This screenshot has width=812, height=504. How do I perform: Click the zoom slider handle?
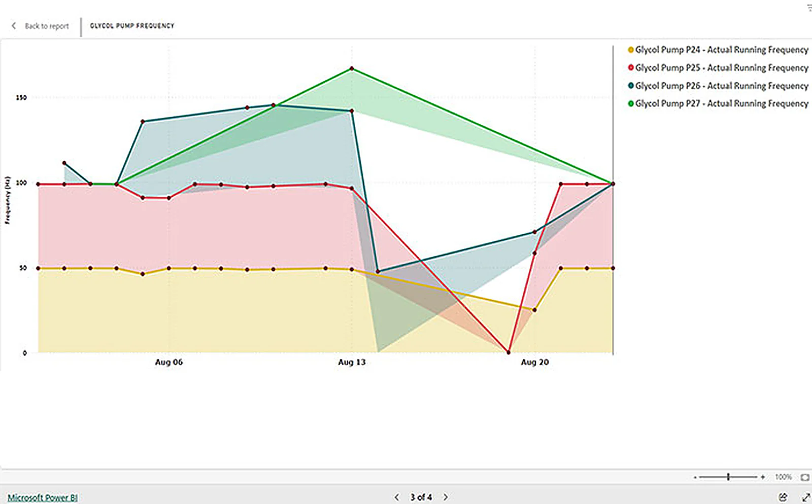[728, 477]
